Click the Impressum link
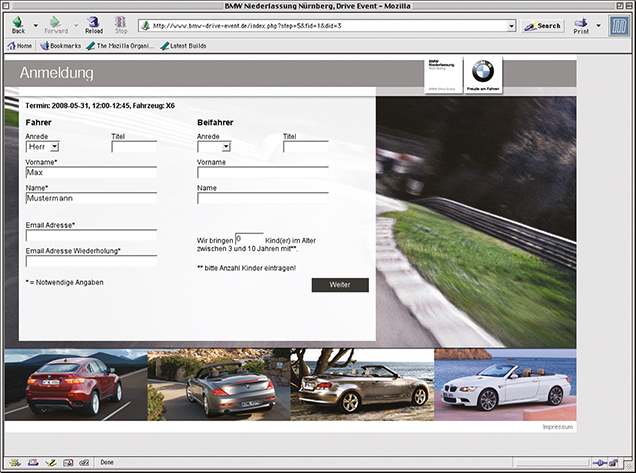 [557, 427]
